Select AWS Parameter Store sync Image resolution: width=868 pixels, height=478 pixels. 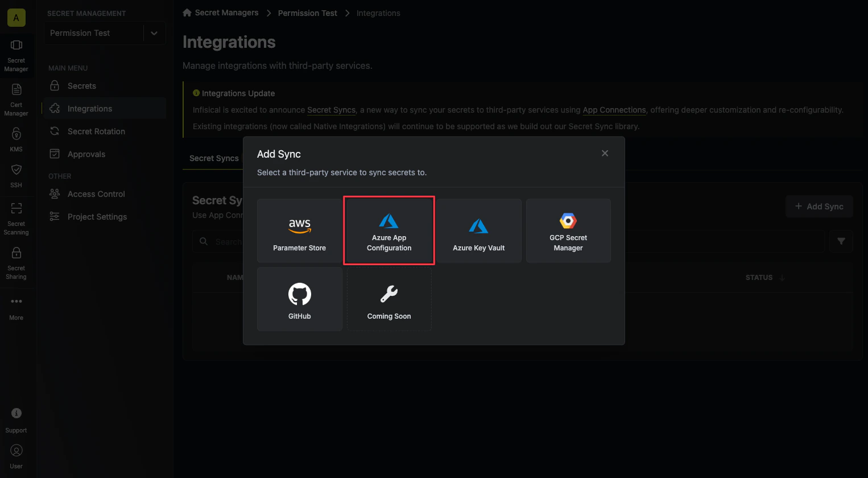299,230
